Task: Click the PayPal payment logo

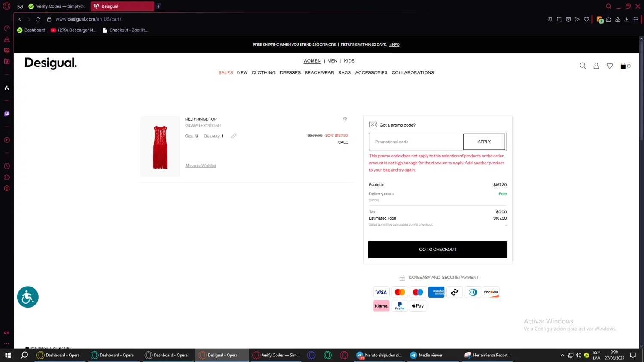Action: tap(400, 306)
